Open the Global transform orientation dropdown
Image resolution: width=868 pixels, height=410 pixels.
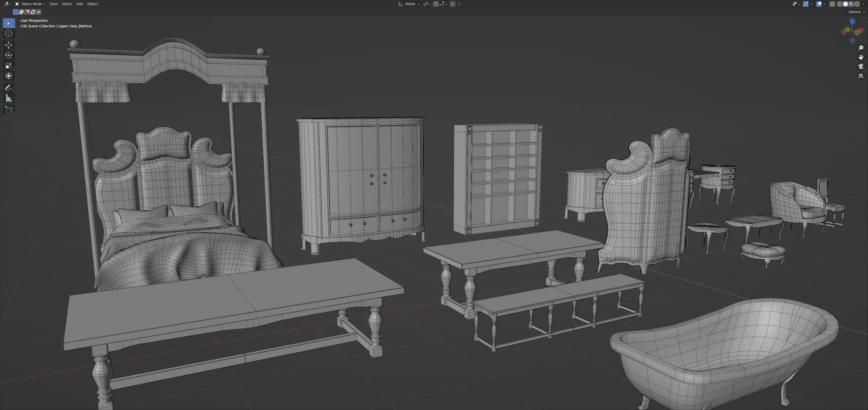point(409,4)
